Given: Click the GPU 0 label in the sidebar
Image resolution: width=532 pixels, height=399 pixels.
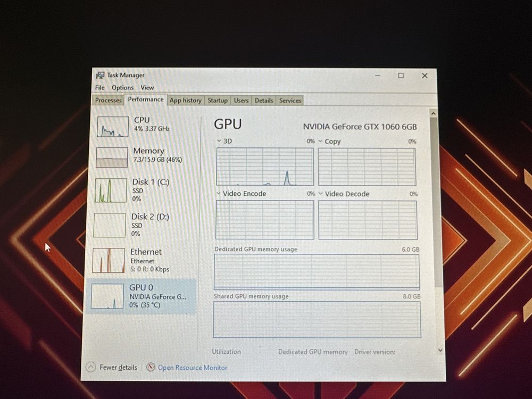Looking at the screenshot, I should [141, 287].
